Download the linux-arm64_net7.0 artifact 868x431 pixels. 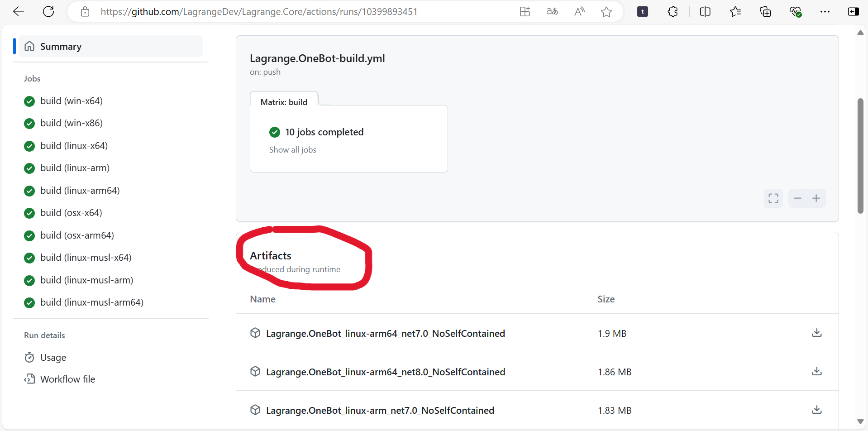coord(816,333)
